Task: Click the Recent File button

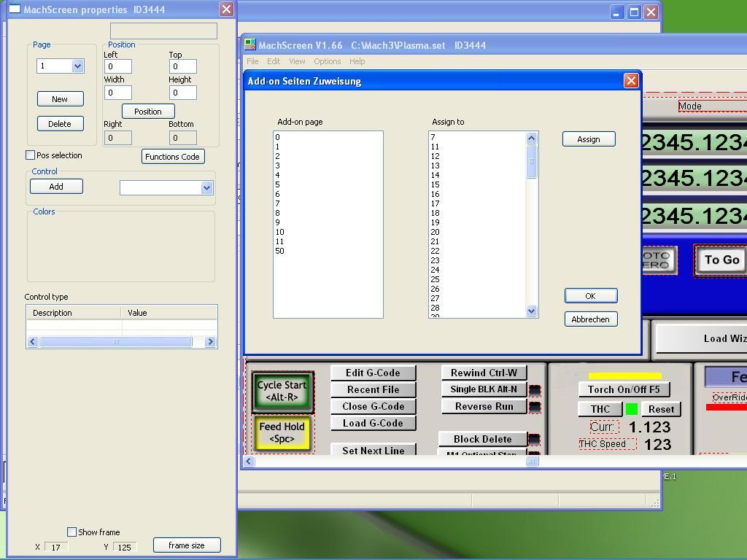Action: click(x=373, y=389)
